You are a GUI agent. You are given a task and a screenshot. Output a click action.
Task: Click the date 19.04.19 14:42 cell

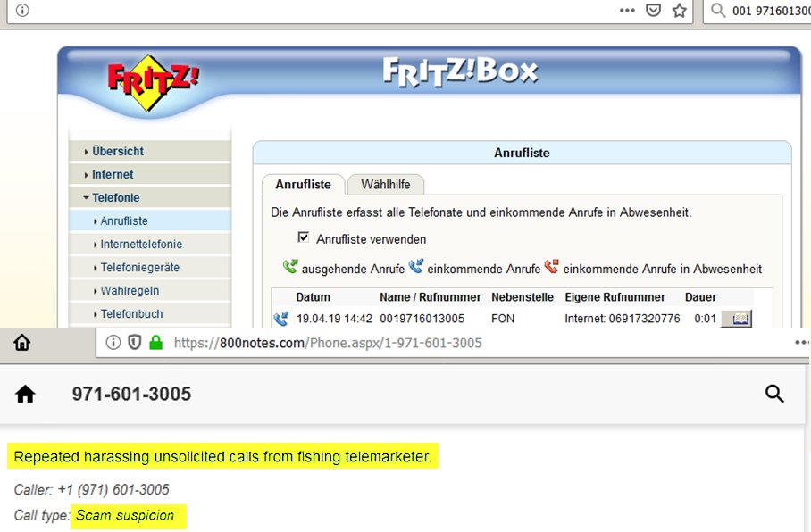[x=334, y=319]
